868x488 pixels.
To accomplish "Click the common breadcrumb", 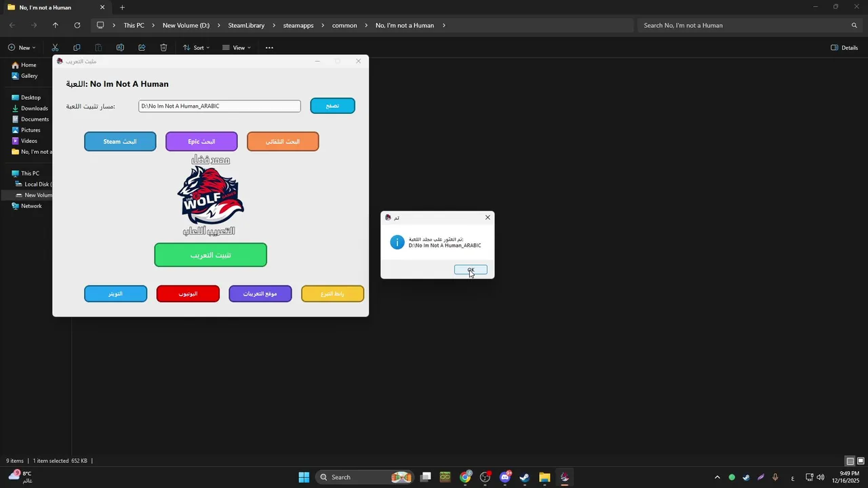I will point(344,25).
